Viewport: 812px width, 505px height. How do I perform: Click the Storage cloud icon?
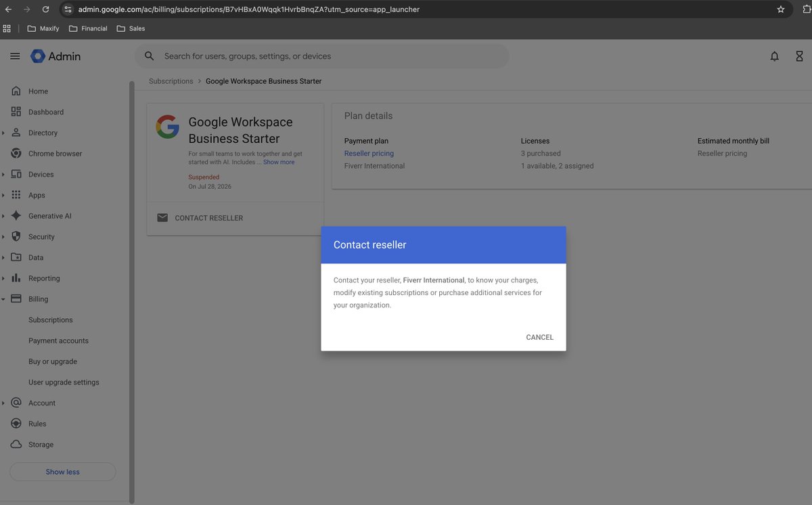16,444
